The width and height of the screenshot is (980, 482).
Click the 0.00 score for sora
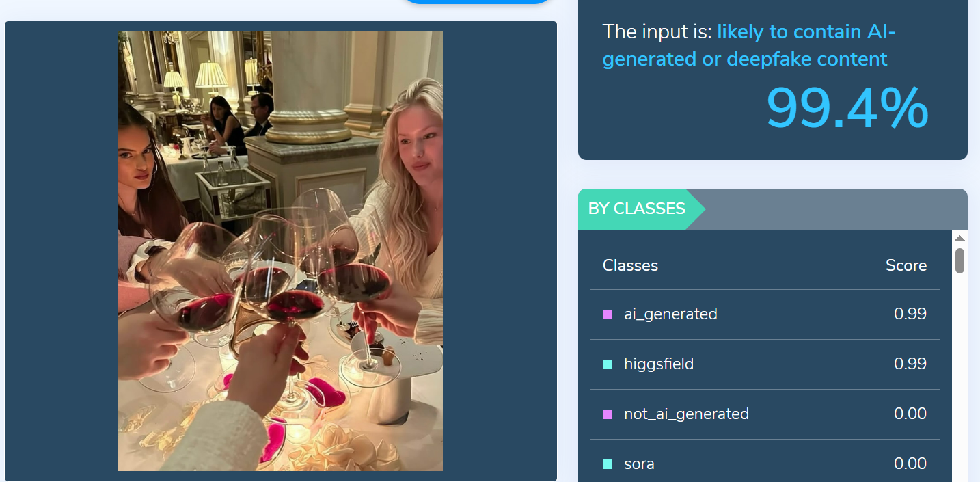[910, 464]
